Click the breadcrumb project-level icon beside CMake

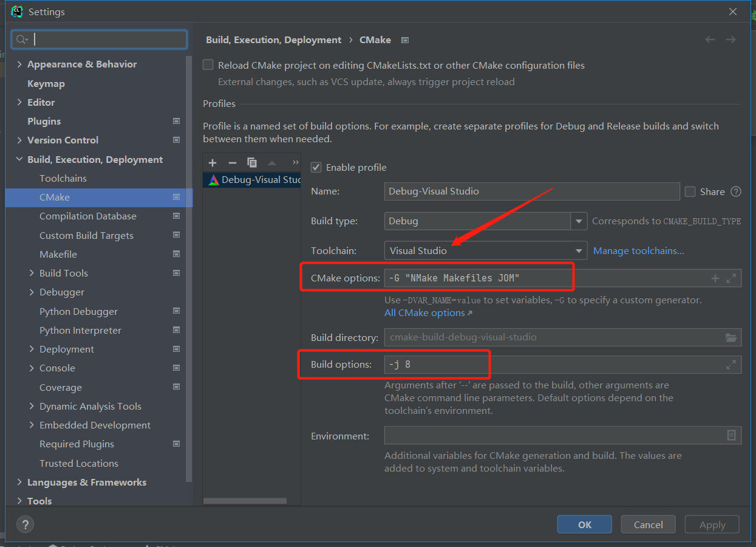405,40
